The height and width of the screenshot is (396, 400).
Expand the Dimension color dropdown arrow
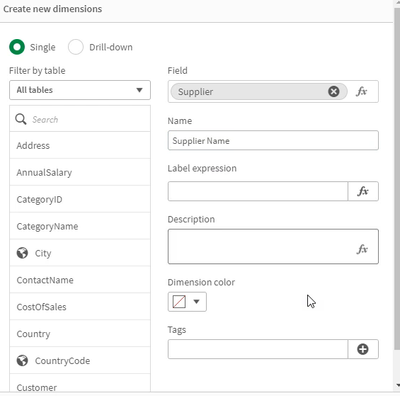tap(196, 302)
